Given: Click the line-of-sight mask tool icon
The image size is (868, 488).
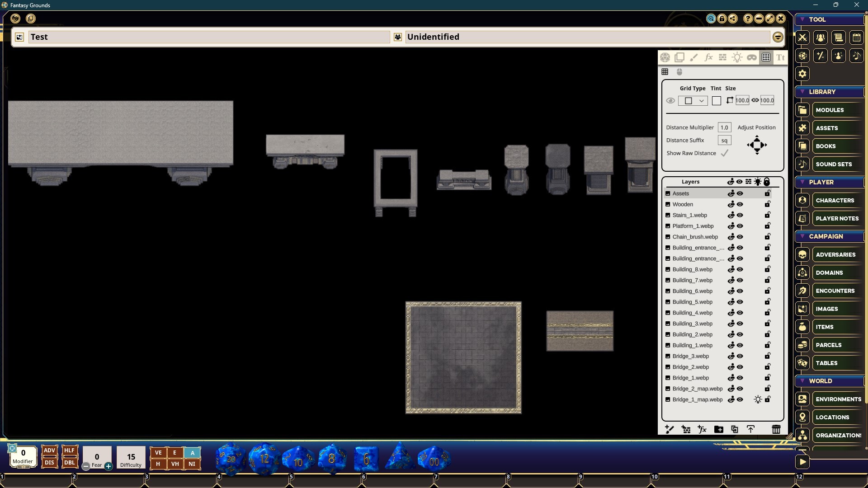Looking at the screenshot, I should pos(751,57).
